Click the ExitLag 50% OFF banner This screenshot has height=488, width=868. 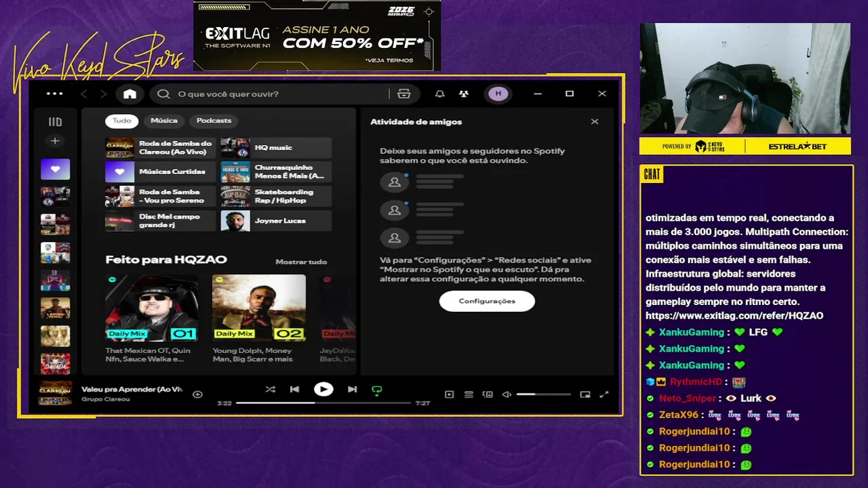pyautogui.click(x=317, y=35)
